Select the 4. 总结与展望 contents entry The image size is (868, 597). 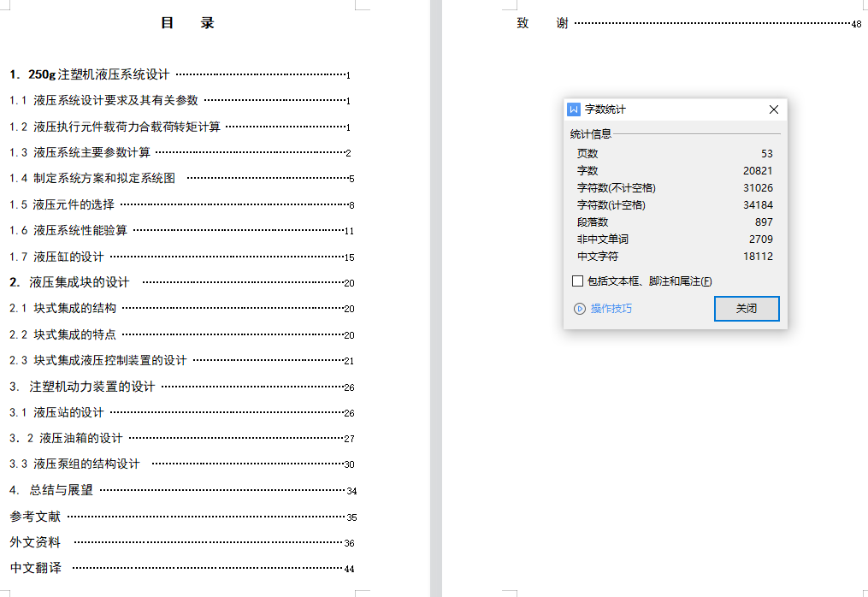(x=51, y=491)
